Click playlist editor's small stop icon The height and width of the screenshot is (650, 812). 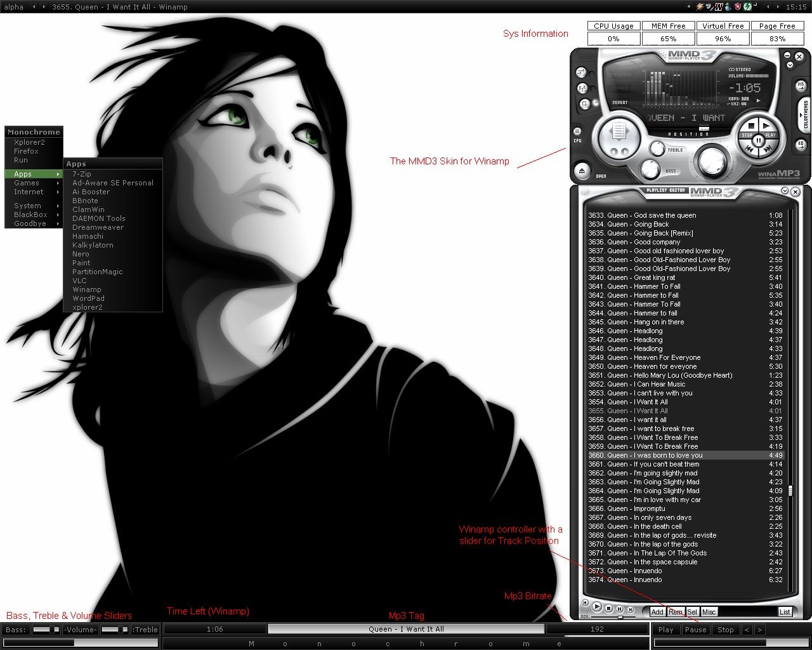tap(608, 608)
